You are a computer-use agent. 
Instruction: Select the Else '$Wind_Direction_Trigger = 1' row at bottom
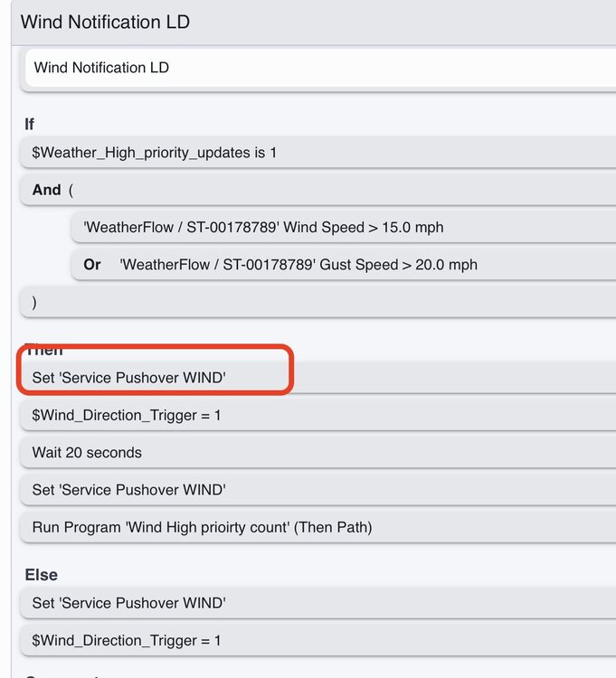(317, 640)
